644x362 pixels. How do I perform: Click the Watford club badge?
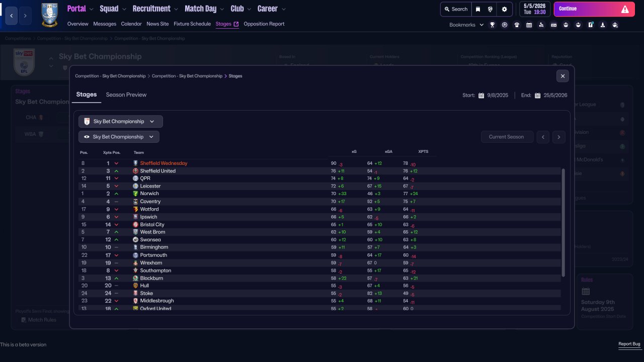(x=135, y=209)
